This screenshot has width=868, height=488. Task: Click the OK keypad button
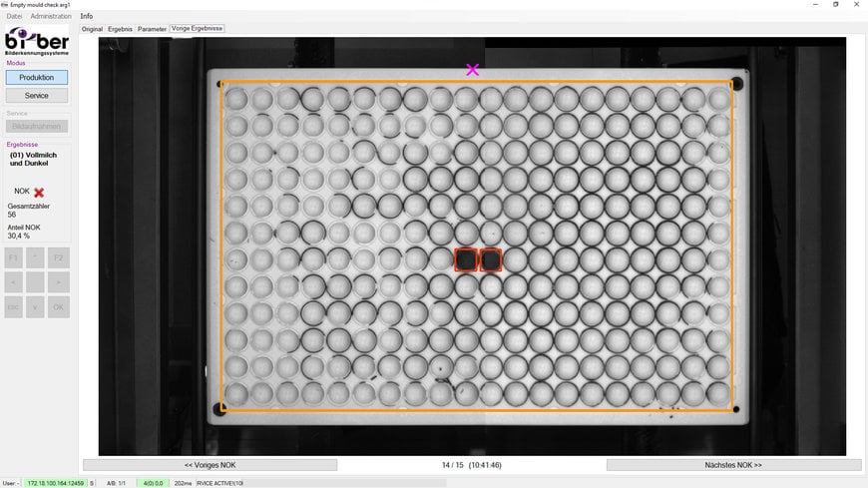point(58,307)
